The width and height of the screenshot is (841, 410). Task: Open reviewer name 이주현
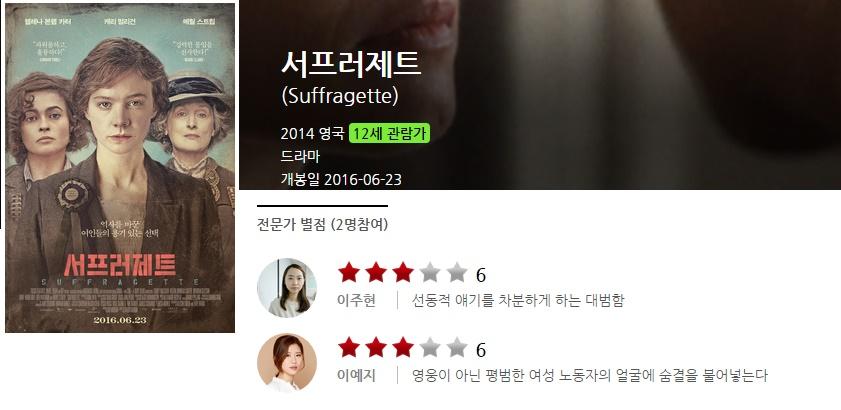[356, 301]
